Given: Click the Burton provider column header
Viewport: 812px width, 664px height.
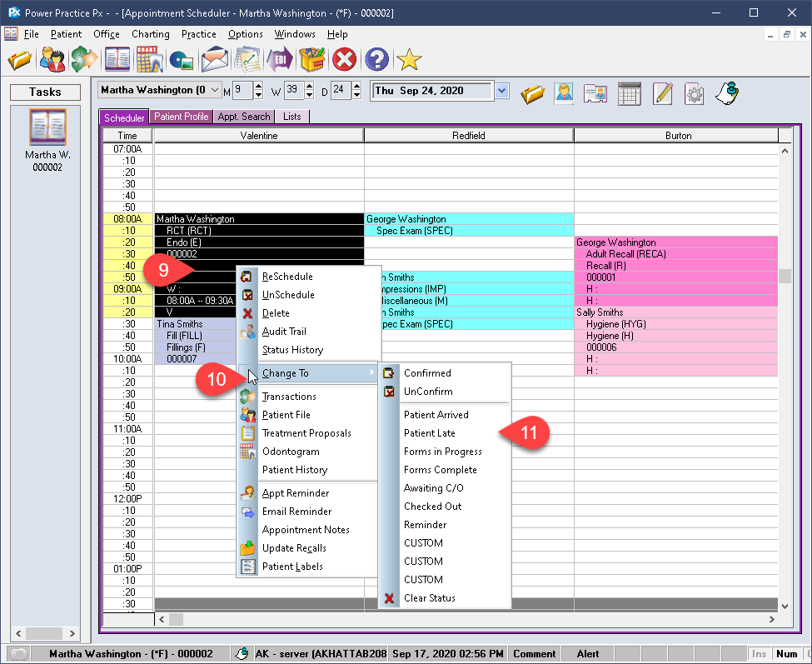Looking at the screenshot, I should [678, 136].
